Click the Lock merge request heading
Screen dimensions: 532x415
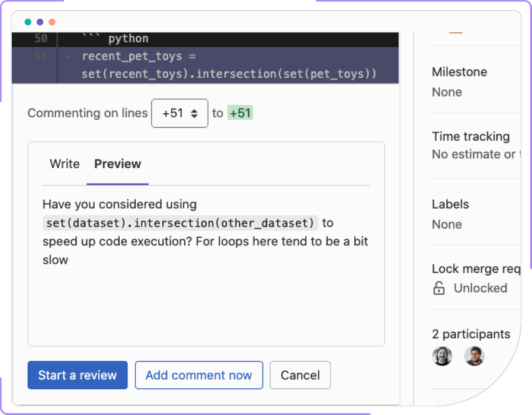(x=476, y=269)
